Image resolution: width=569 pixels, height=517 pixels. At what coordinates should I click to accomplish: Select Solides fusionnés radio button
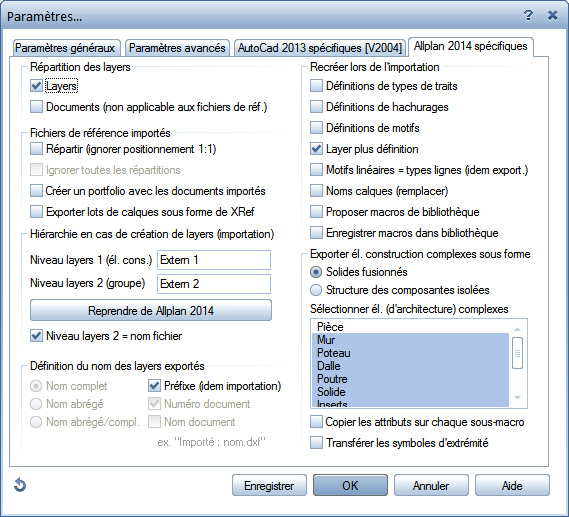coord(316,272)
